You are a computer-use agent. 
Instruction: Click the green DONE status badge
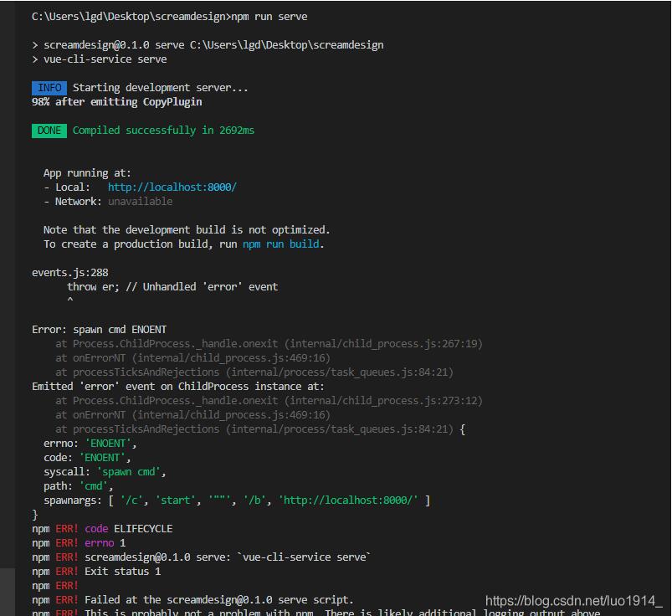[x=48, y=131]
